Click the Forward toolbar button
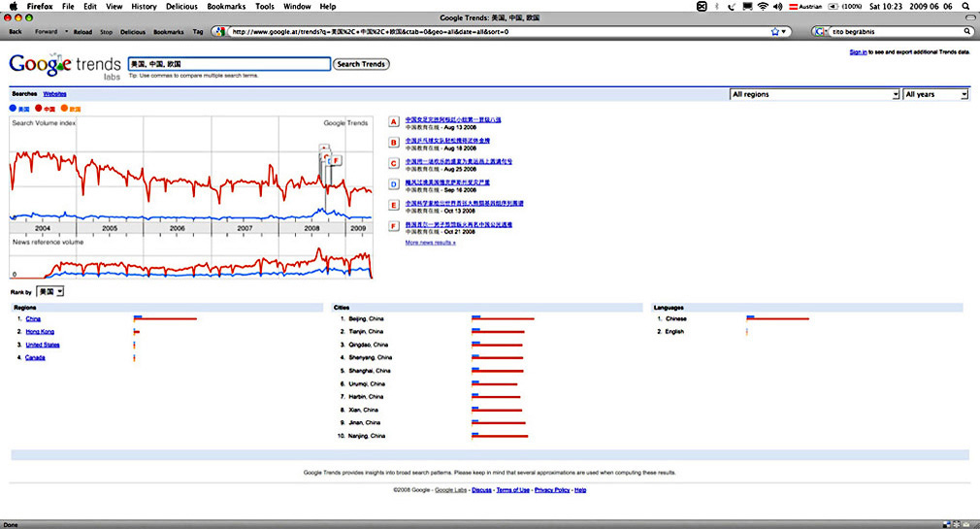This screenshot has height=529, width=980. [46, 32]
